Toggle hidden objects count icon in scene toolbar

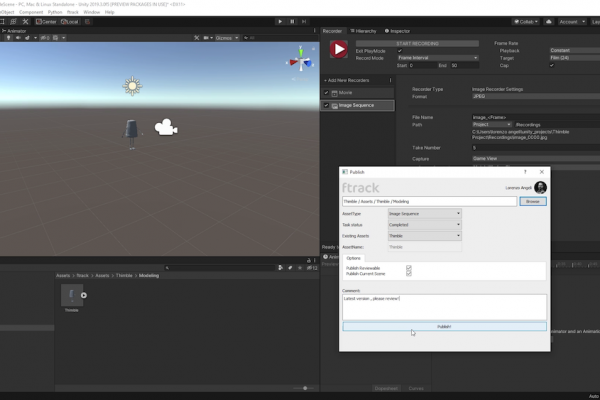tap(45, 38)
